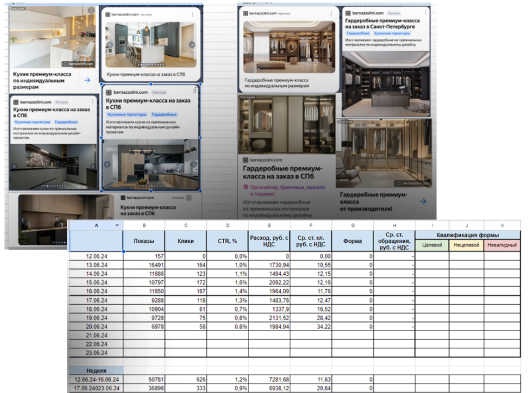Viewport: 528px width, 393px height.
Task: Select weekly impressions total 50781
Action: coord(144,379)
